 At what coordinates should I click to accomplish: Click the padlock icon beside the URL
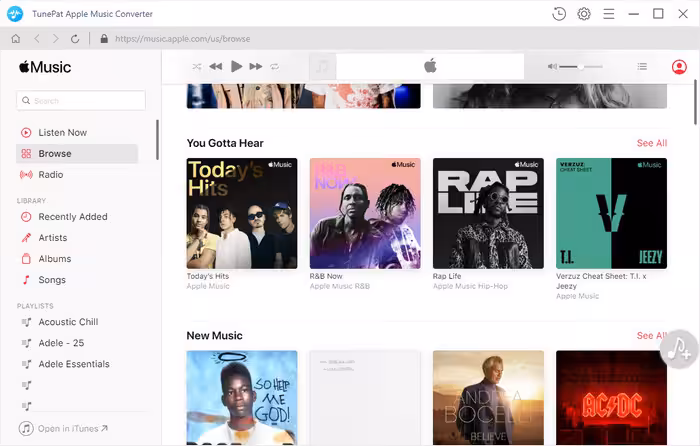tap(104, 39)
